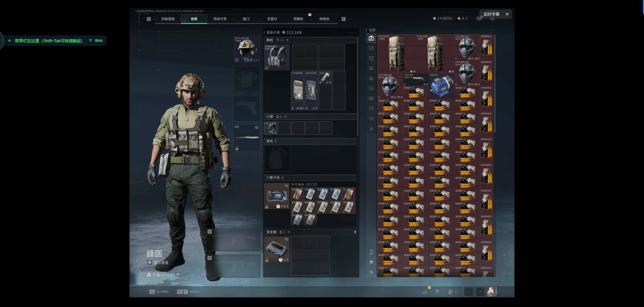
Task: Open the settings gear in the top bar
Action: coord(492,19)
